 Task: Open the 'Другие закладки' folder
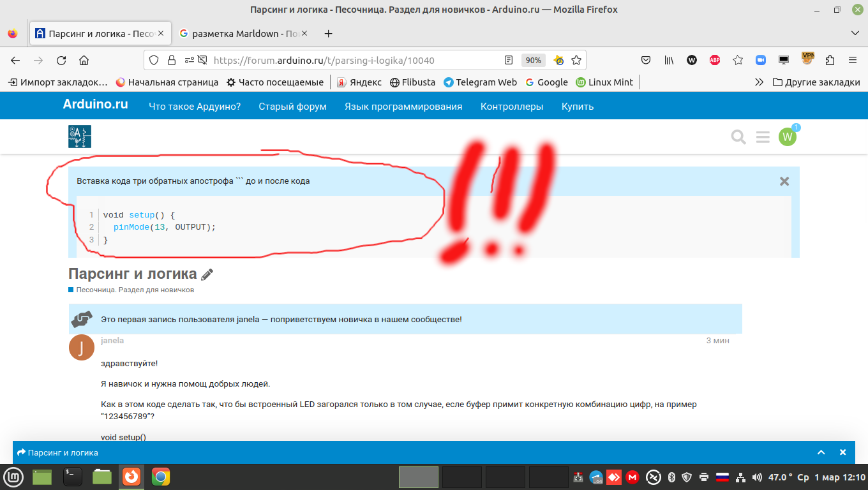[816, 82]
